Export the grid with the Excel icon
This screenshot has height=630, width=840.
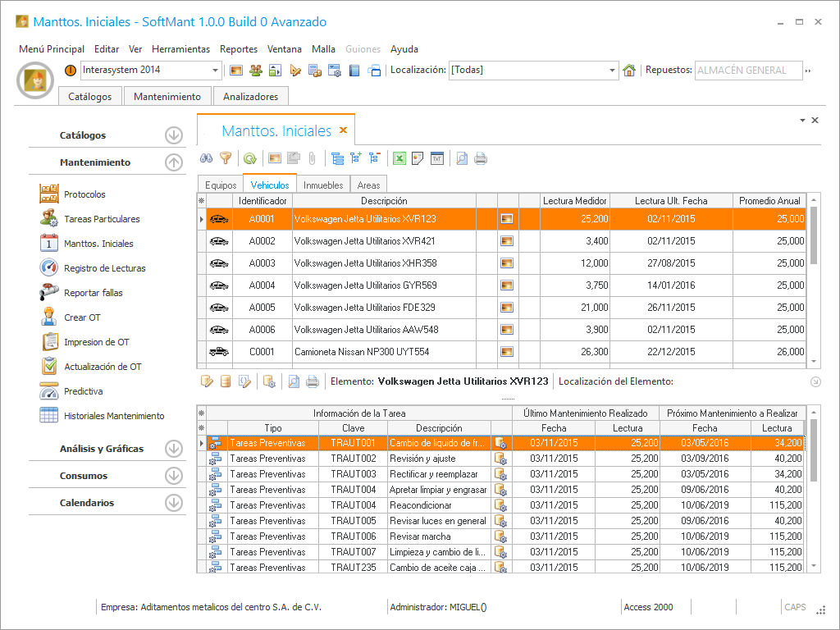click(399, 159)
